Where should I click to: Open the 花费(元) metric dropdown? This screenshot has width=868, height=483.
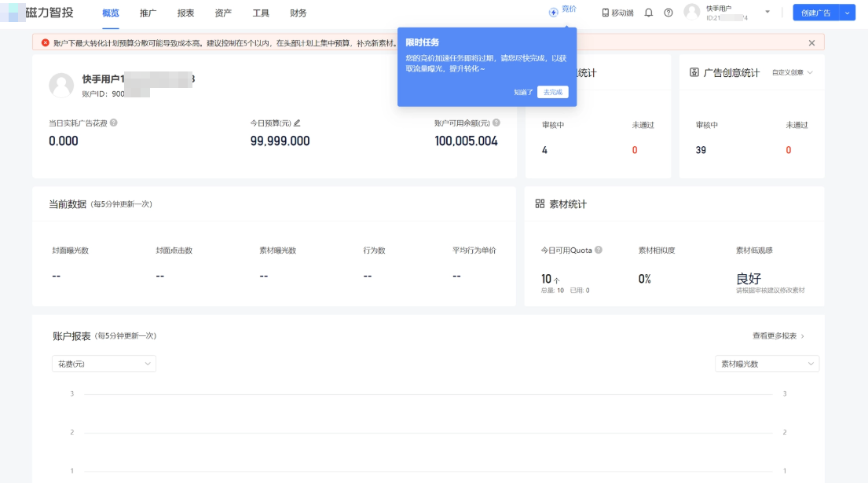coord(103,364)
